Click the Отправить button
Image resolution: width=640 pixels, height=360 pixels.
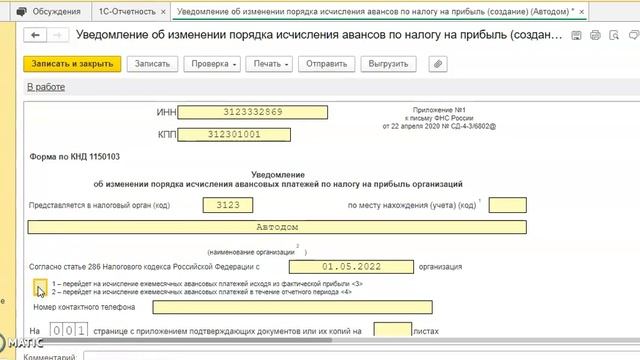[327, 64]
